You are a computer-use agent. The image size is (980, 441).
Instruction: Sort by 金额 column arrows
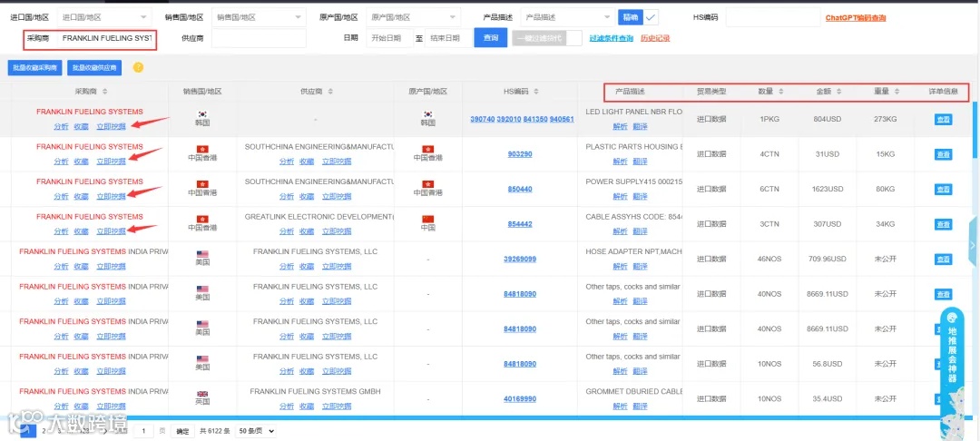tap(838, 92)
